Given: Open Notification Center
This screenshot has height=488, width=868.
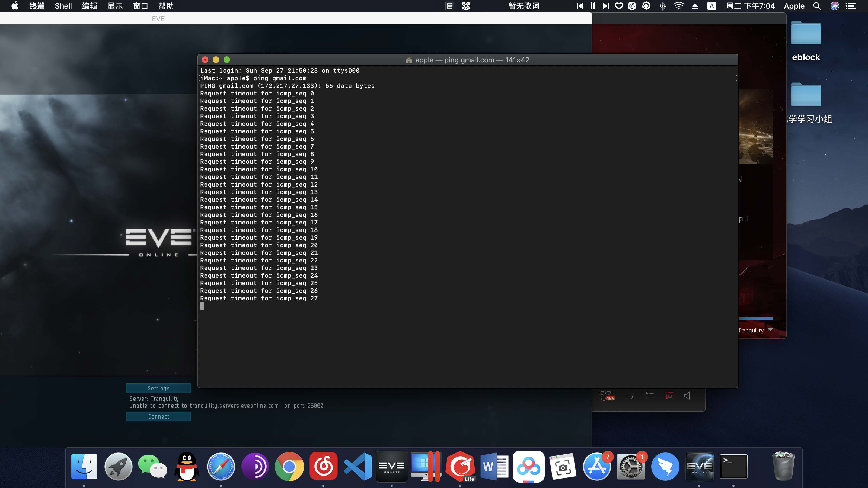Looking at the screenshot, I should (851, 6).
